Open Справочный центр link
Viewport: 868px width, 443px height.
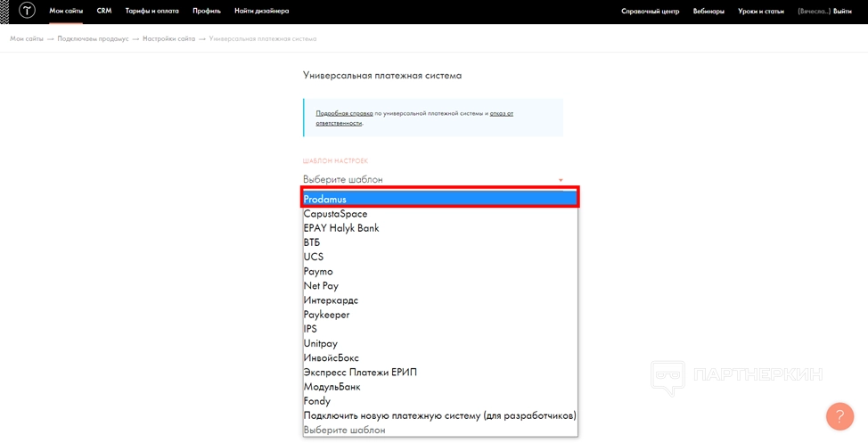point(650,11)
